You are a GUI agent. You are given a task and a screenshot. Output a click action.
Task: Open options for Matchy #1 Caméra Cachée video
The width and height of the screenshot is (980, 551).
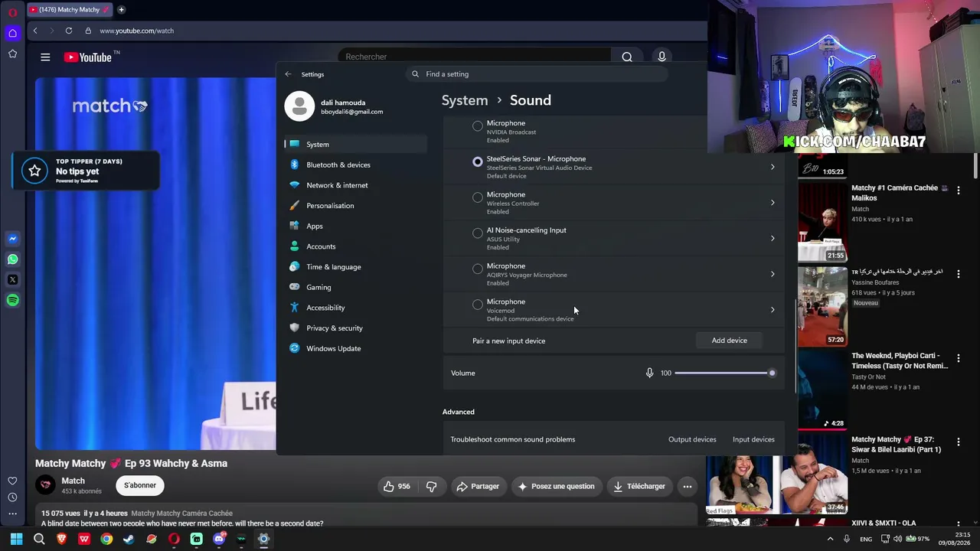coord(958,190)
